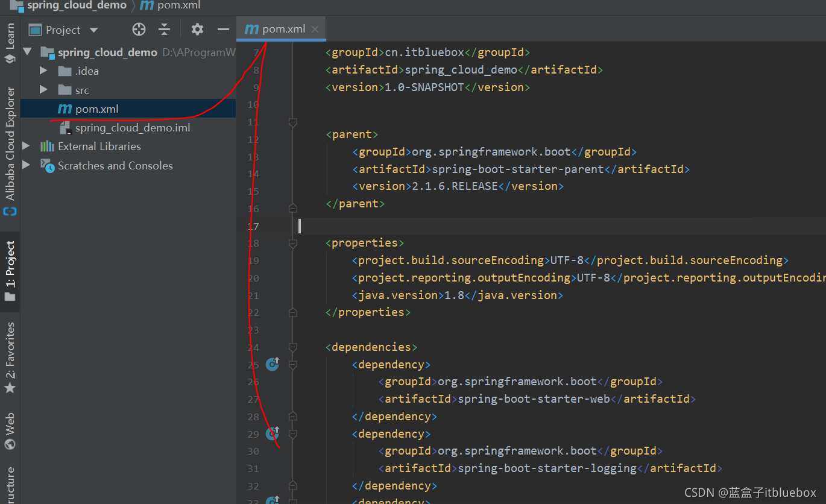Select the .idea folder
This screenshot has height=504, width=826.
[87, 71]
